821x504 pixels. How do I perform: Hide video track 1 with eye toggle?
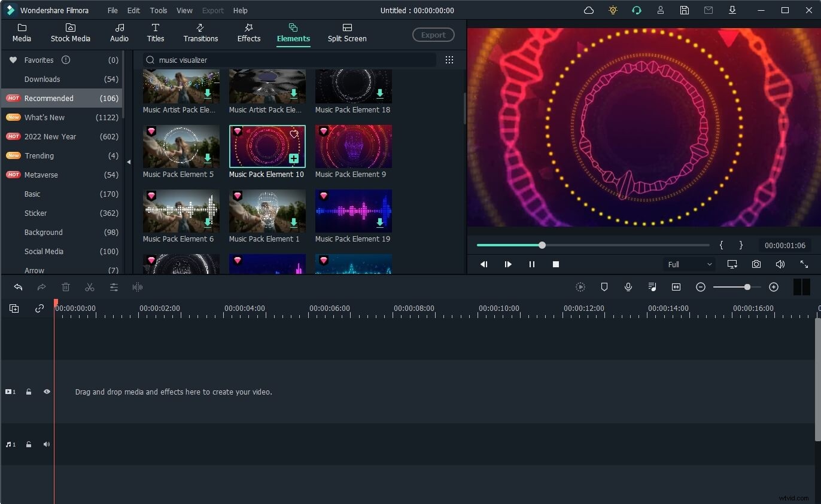[x=47, y=392]
